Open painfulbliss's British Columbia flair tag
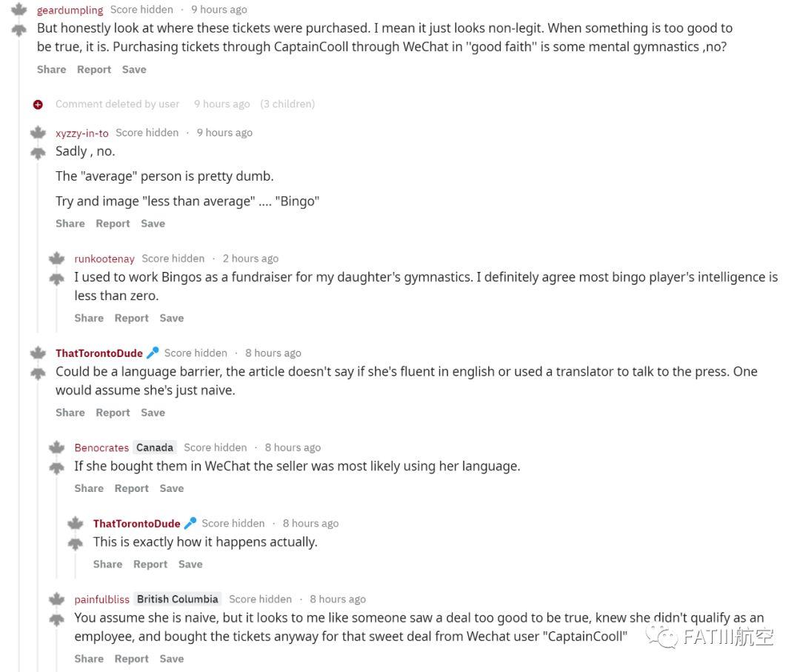The width and height of the screenshot is (800, 672). click(x=177, y=599)
